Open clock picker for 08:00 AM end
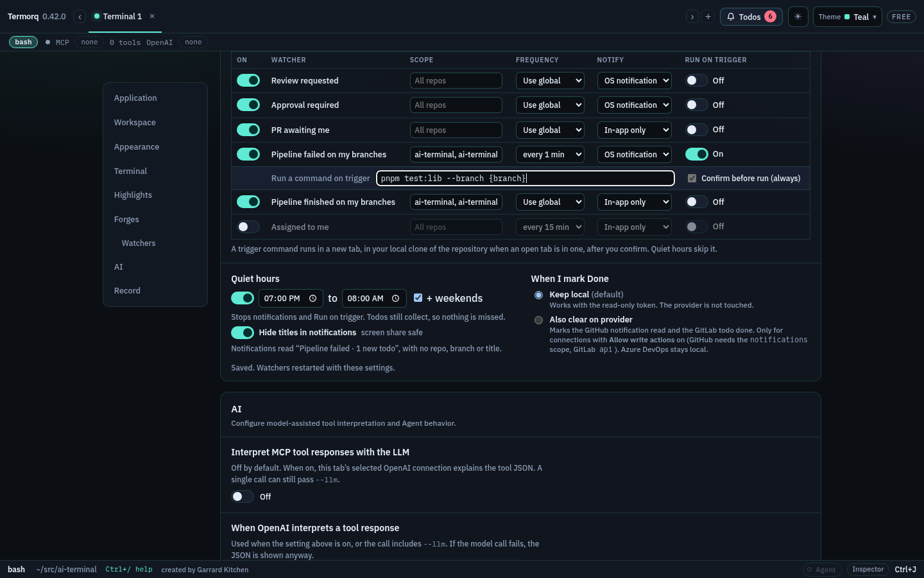Screen dimensions: 924x578 click(x=395, y=299)
